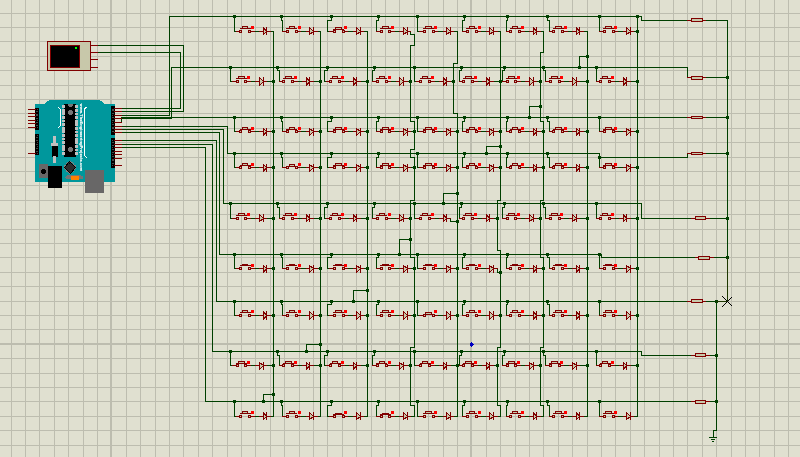Click the ground symbol at bottom right
The height and width of the screenshot is (457, 800).
tap(713, 438)
